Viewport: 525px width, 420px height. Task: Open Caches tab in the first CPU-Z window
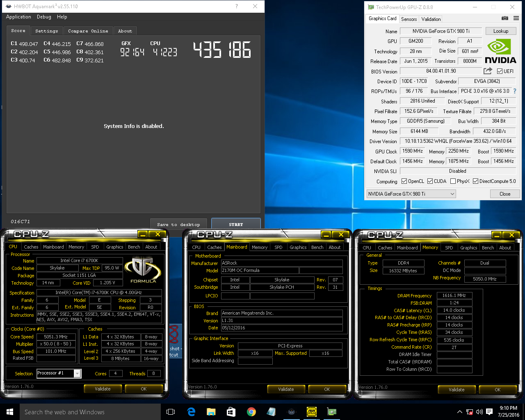click(31, 247)
